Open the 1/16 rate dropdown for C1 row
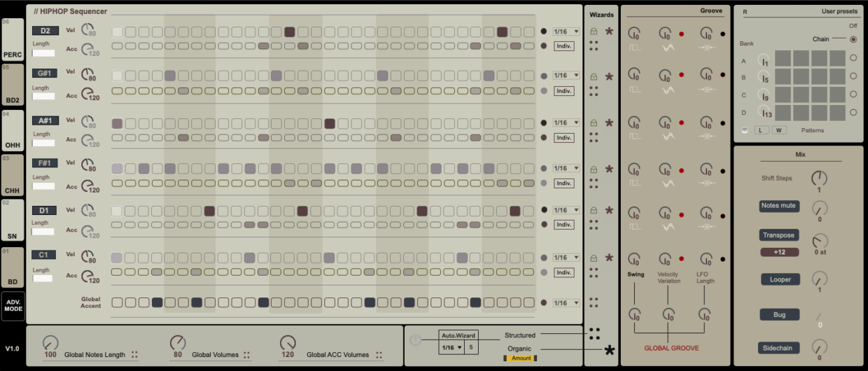The image size is (868, 371). click(566, 258)
